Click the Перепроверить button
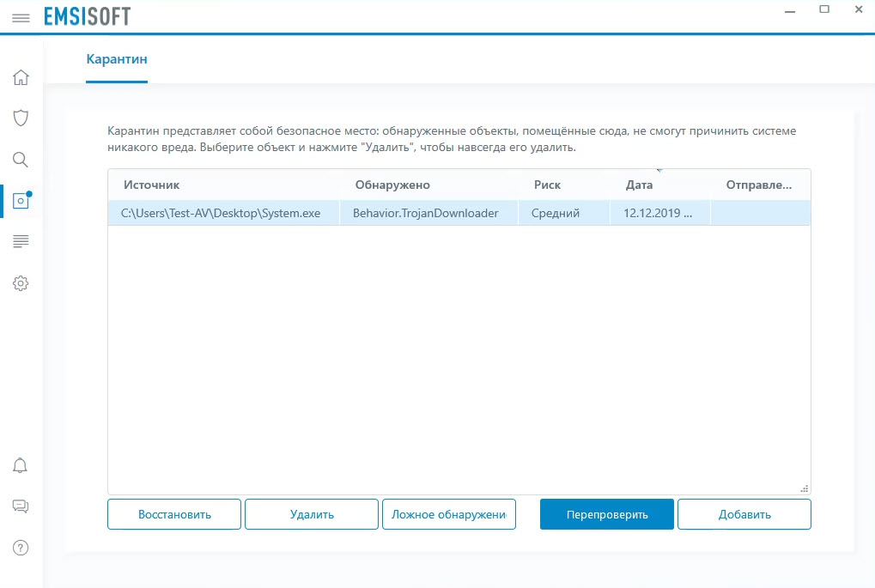The width and height of the screenshot is (875, 588). (607, 514)
